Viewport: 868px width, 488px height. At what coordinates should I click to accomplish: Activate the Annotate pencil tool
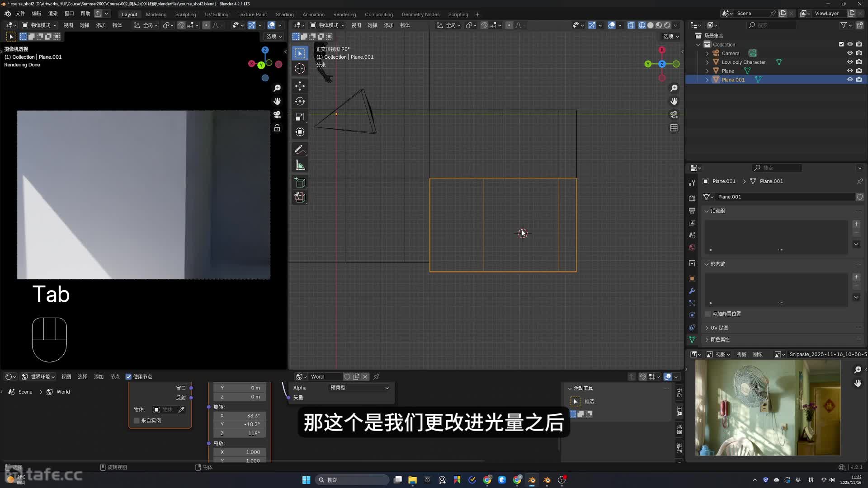pos(300,150)
